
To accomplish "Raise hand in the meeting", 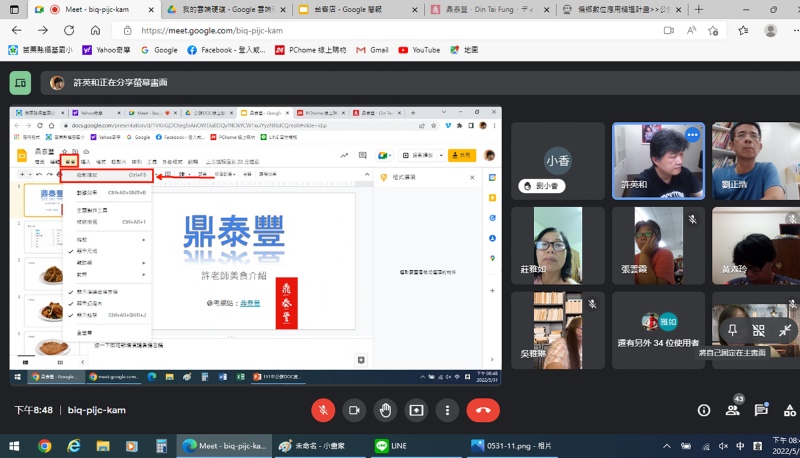I will pyautogui.click(x=385, y=410).
